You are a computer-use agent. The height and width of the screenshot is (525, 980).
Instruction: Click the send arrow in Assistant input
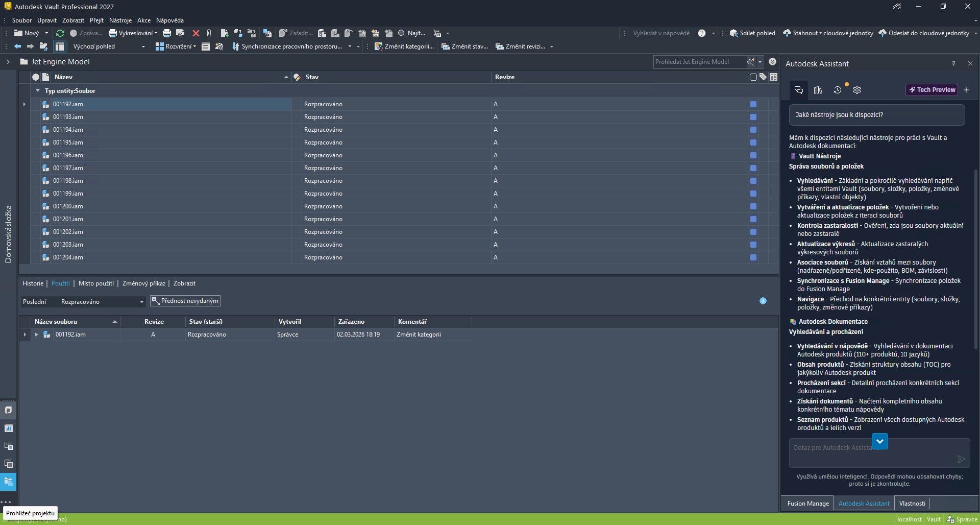point(961,459)
